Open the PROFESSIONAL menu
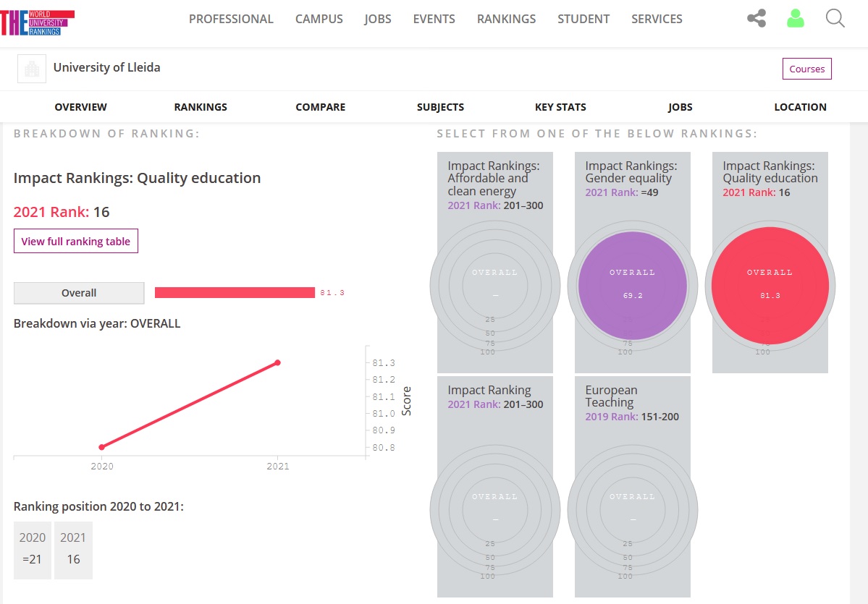 pos(231,19)
